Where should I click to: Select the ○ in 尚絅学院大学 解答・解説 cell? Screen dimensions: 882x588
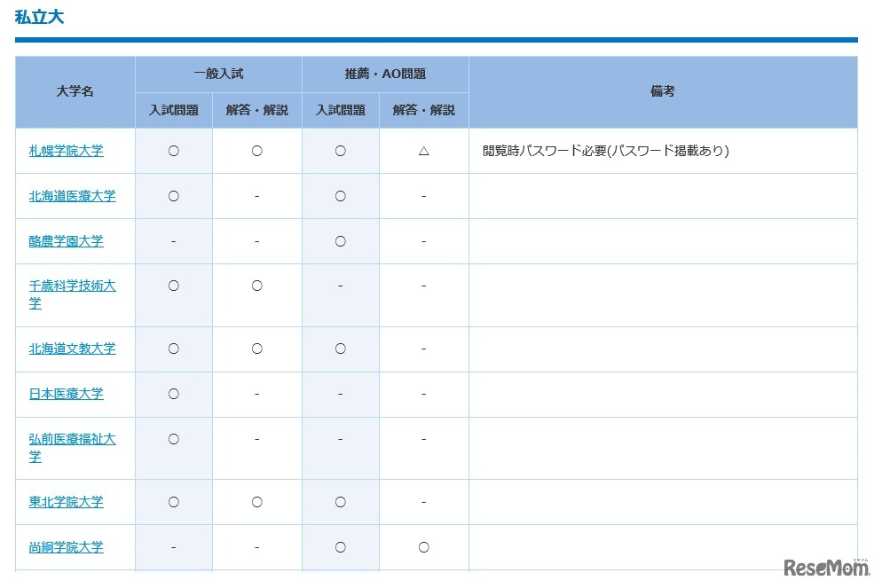coord(424,546)
